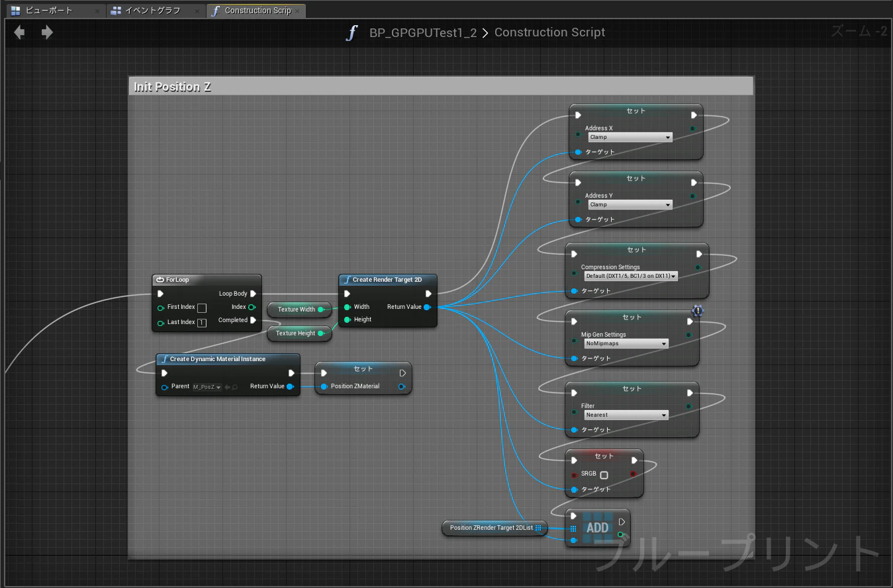Select the Texture Width variable node

(x=299, y=310)
